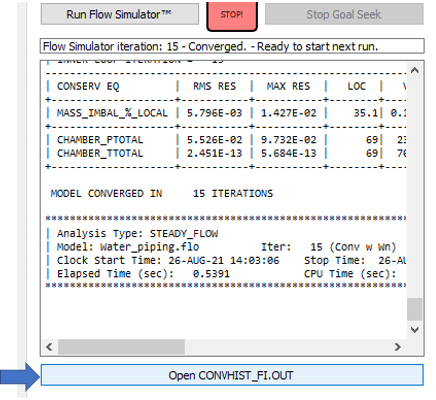The height and width of the screenshot is (400, 436).
Task: Click the horizontal scrollbar left arrow
Action: click(x=49, y=347)
